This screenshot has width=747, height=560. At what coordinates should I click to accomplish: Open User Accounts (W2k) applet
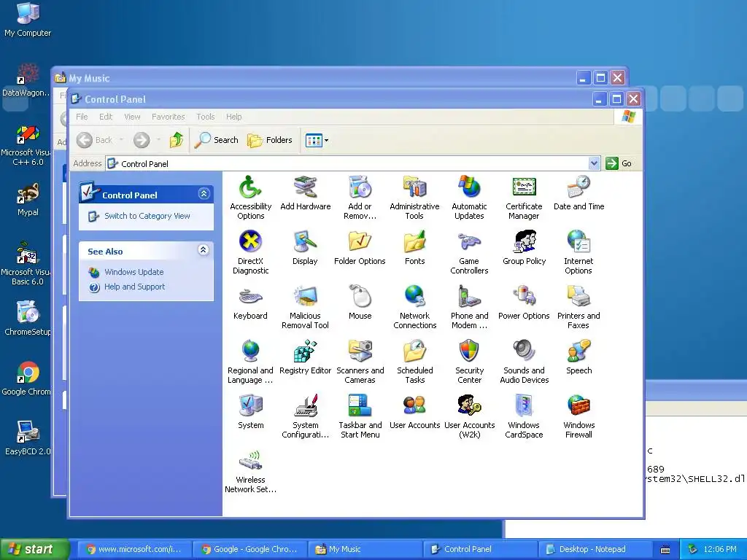469,416
